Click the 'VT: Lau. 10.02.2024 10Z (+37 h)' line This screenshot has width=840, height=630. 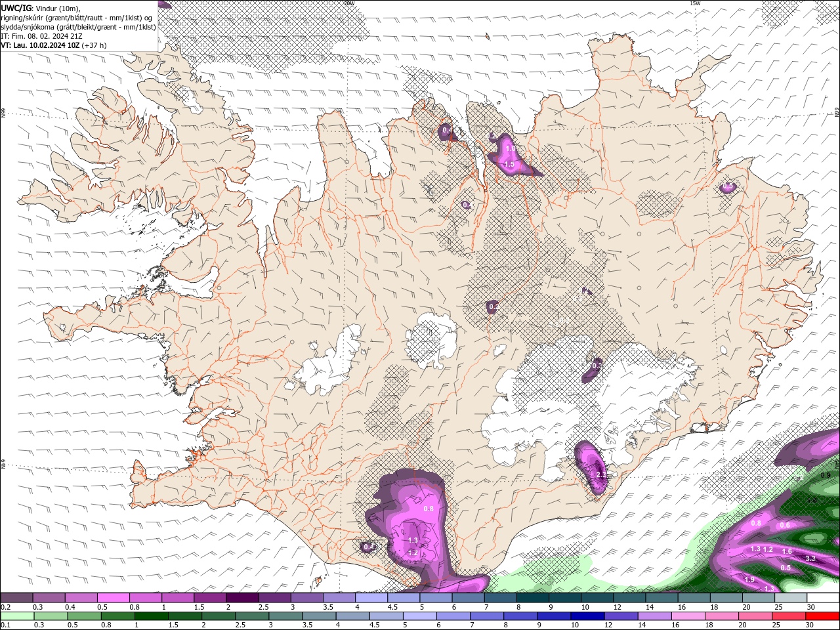point(54,45)
